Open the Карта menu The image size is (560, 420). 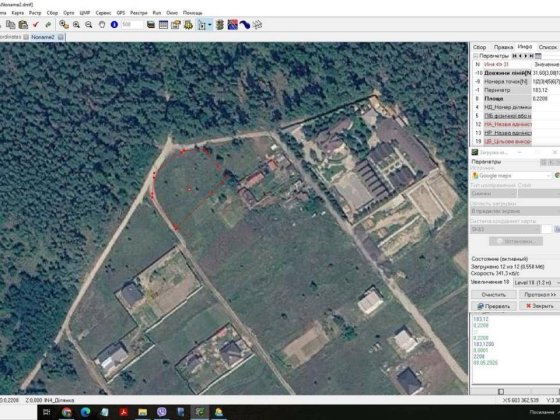tap(18, 13)
